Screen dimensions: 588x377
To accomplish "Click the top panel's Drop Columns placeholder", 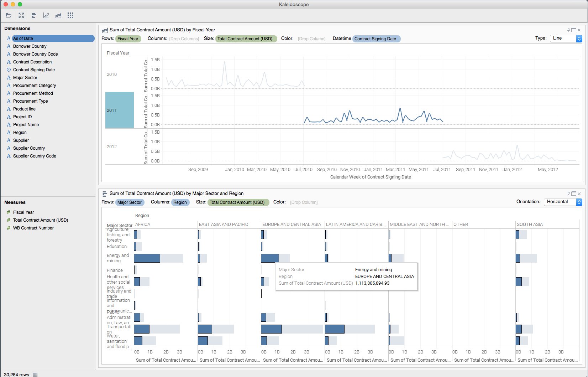I will point(184,39).
